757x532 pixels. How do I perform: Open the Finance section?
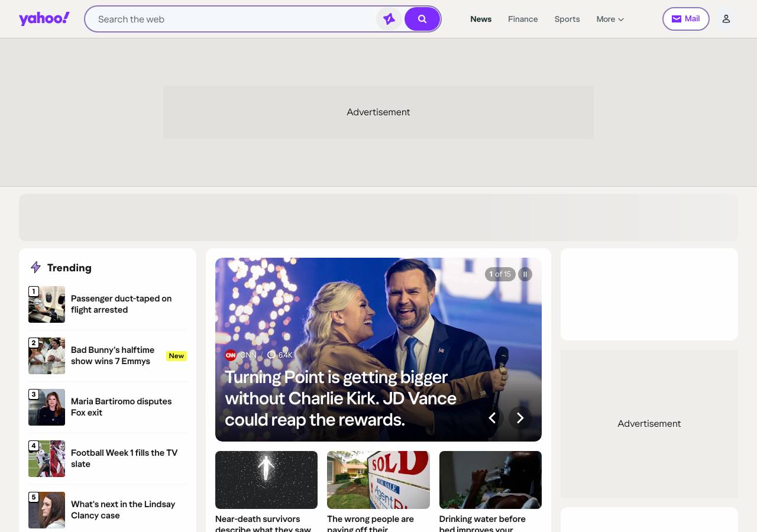click(523, 19)
